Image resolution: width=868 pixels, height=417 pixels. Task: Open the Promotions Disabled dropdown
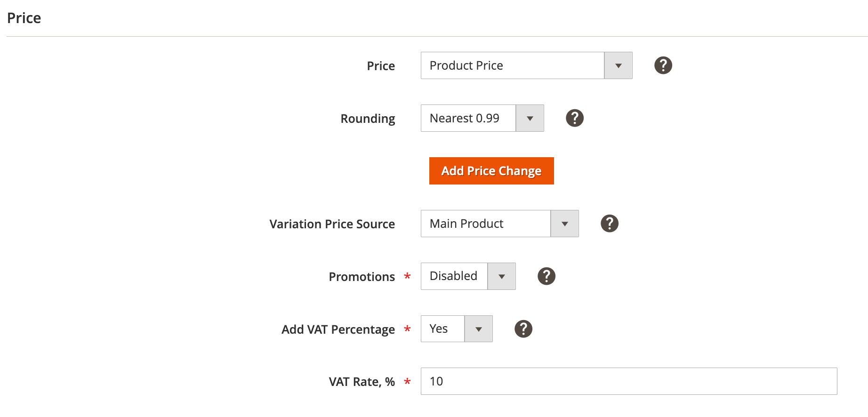coord(468,276)
